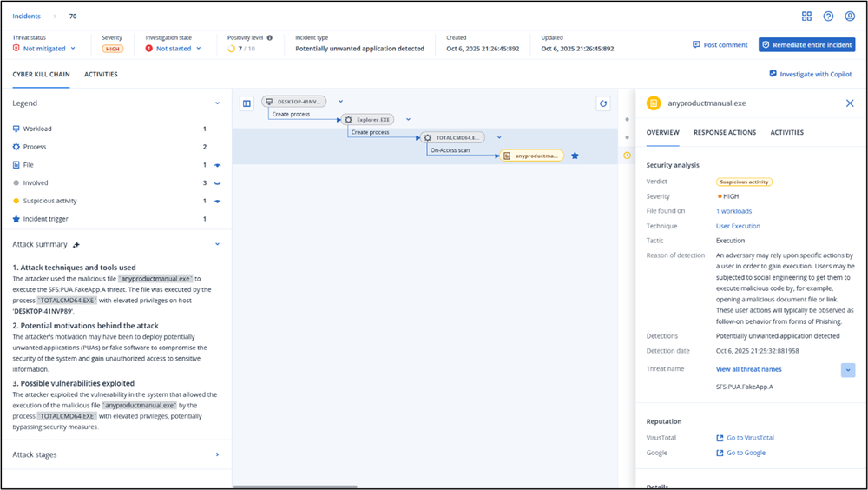Click the incident trigger star on graph

coord(575,156)
